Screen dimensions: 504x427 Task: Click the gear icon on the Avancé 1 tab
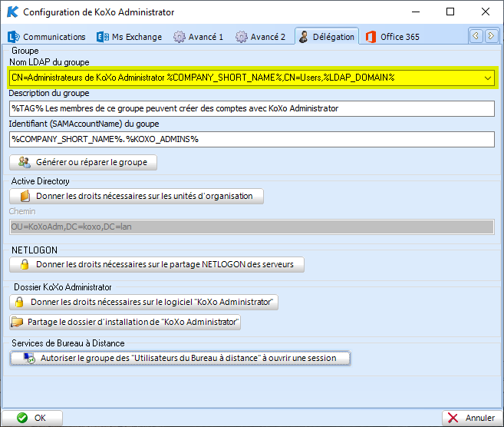pos(180,37)
